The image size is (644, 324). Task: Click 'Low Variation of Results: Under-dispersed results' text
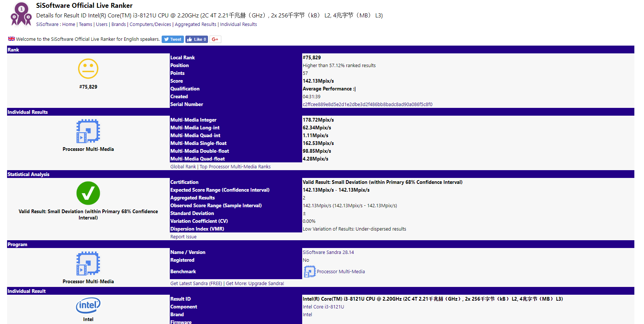point(354,229)
